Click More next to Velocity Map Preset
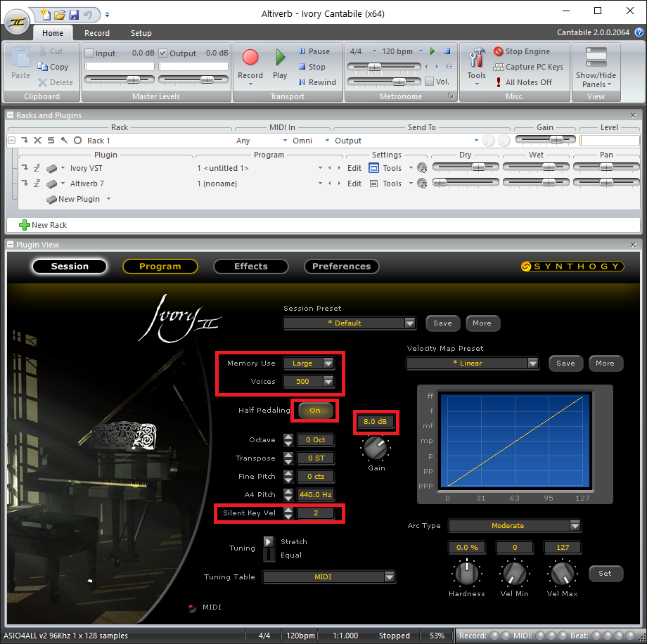Screen dimensions: 647x644 click(605, 363)
